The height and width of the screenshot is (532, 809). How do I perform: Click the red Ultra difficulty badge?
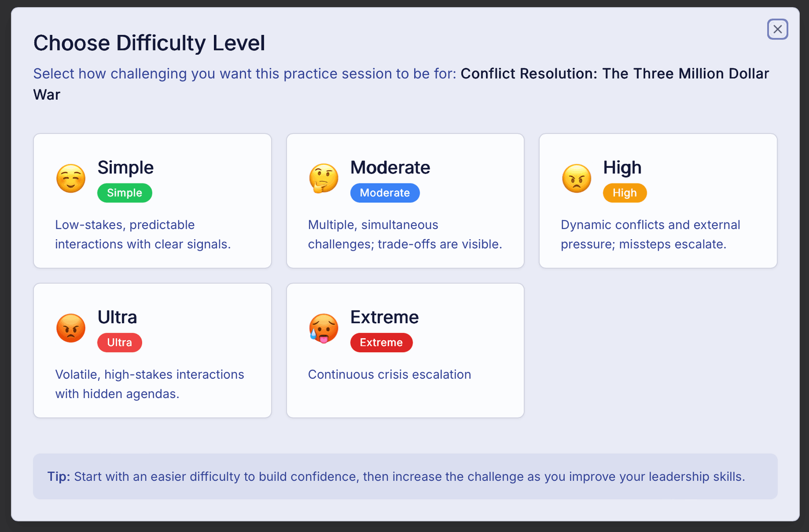click(119, 342)
